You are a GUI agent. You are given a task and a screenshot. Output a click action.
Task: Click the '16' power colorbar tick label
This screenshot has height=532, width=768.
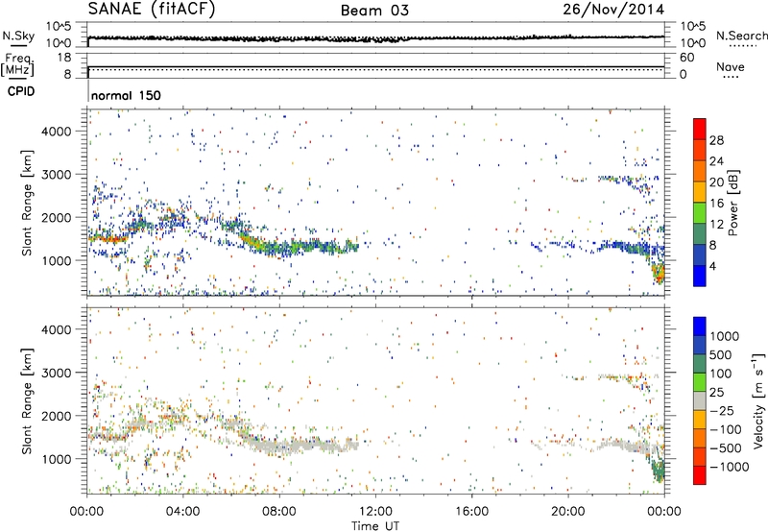pos(716,204)
